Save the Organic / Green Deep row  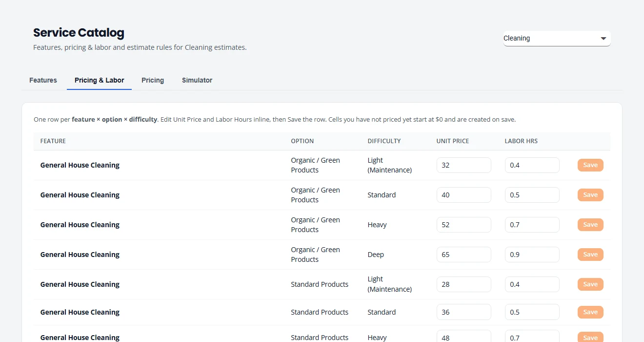pyautogui.click(x=590, y=255)
